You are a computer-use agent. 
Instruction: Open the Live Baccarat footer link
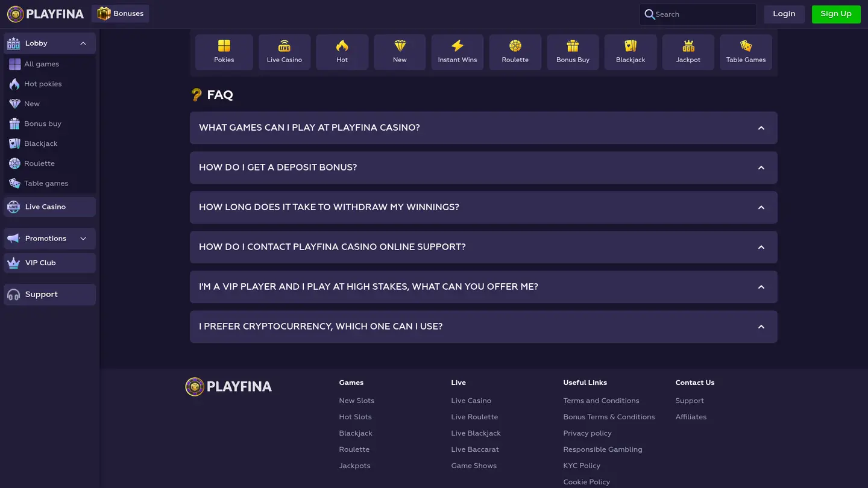click(475, 449)
